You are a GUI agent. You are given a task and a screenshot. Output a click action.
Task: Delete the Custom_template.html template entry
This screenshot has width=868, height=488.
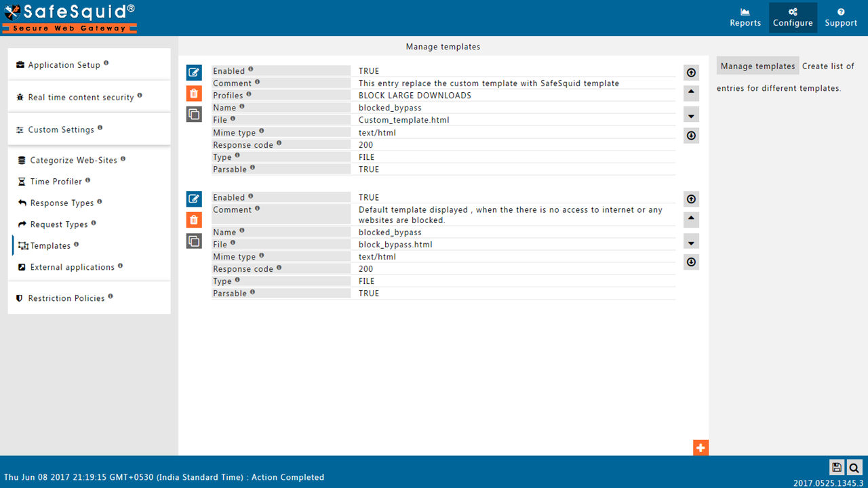(x=194, y=94)
